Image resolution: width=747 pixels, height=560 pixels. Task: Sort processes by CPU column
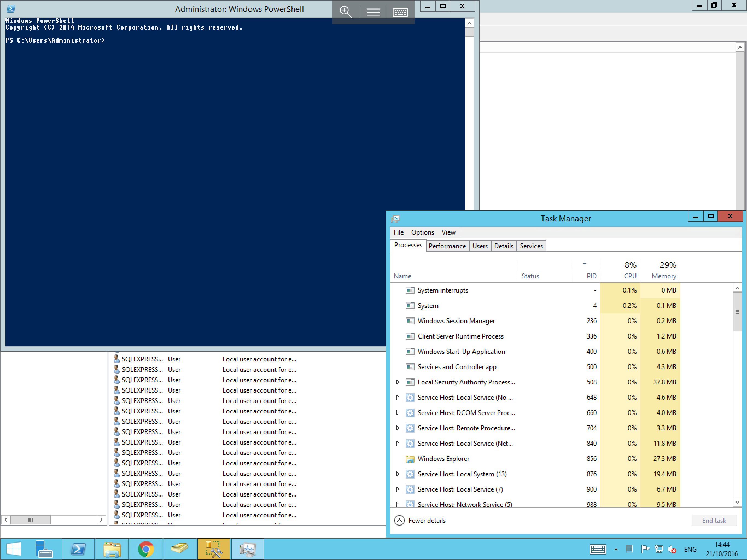(x=620, y=271)
